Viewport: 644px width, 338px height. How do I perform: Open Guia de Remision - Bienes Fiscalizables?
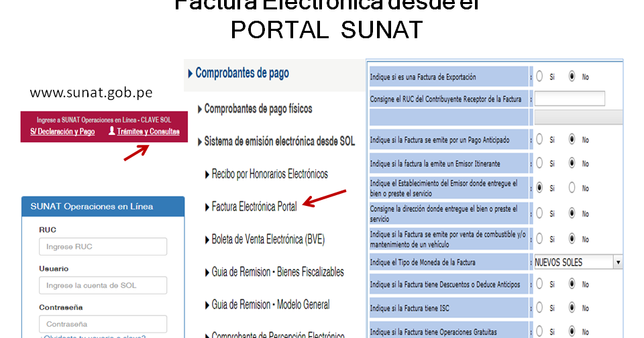pos(274,272)
